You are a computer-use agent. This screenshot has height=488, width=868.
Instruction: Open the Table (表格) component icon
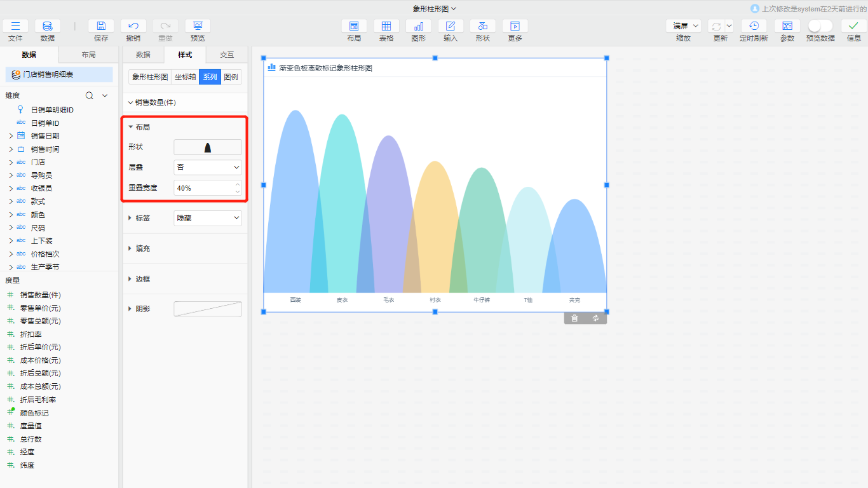(386, 26)
